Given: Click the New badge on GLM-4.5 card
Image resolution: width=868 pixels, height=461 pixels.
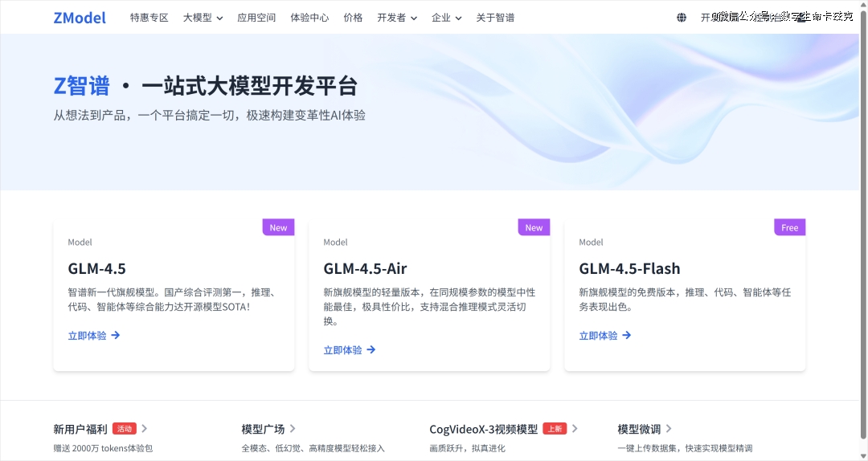Looking at the screenshot, I should 278,227.
